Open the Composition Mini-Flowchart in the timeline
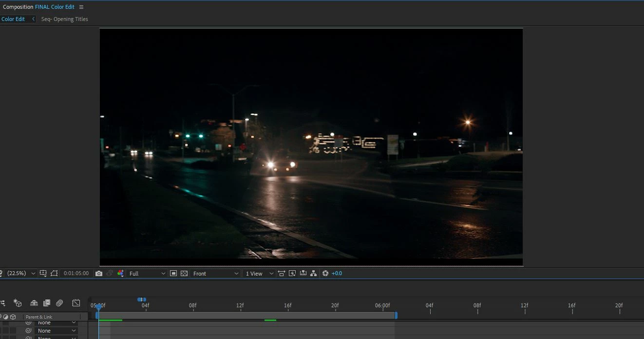This screenshot has height=339, width=644. tap(2, 303)
